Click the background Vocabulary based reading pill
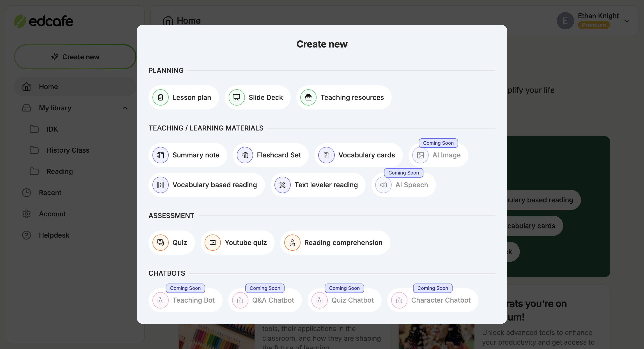 [x=544, y=200]
